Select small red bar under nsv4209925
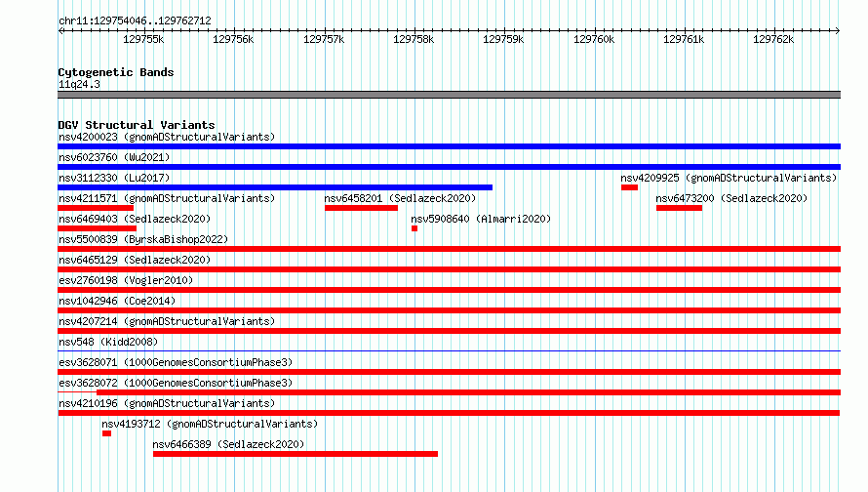 tap(629, 187)
